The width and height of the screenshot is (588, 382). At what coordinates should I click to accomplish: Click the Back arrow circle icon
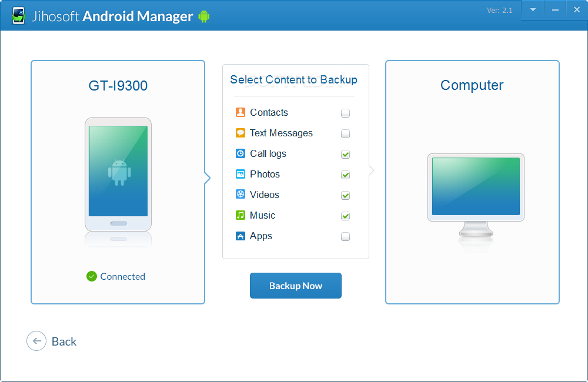click(x=36, y=341)
